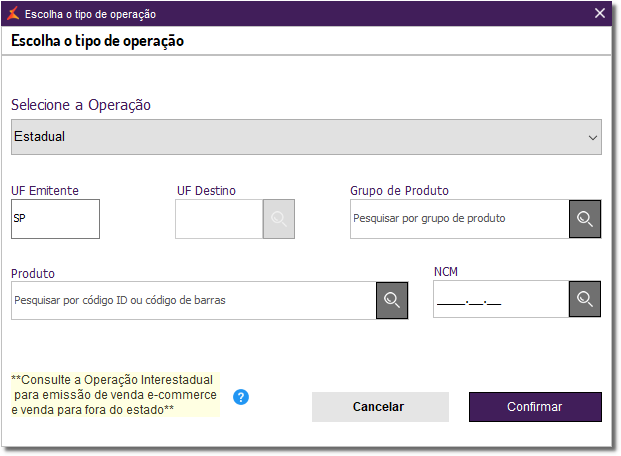The height and width of the screenshot is (456, 621).
Task: Open the Estadual operation combo box
Action: pyautogui.click(x=300, y=137)
